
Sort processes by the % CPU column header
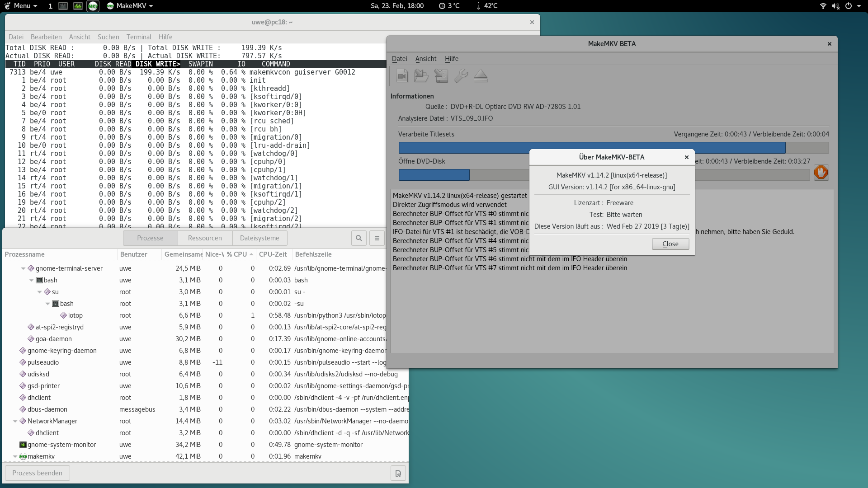[240, 254]
